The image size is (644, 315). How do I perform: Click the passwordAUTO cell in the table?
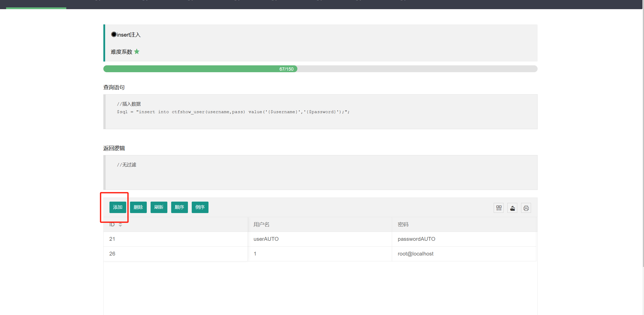click(x=416, y=239)
